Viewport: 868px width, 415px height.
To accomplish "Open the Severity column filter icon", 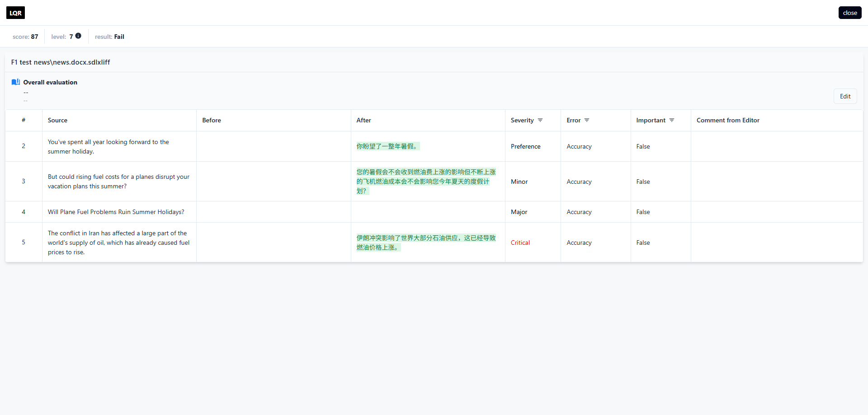I will tap(540, 120).
